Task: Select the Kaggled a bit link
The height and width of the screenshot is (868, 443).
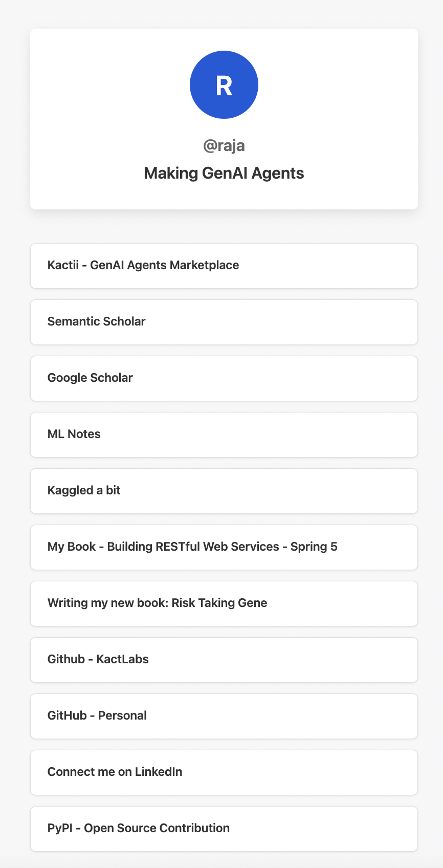Action: 224,491
